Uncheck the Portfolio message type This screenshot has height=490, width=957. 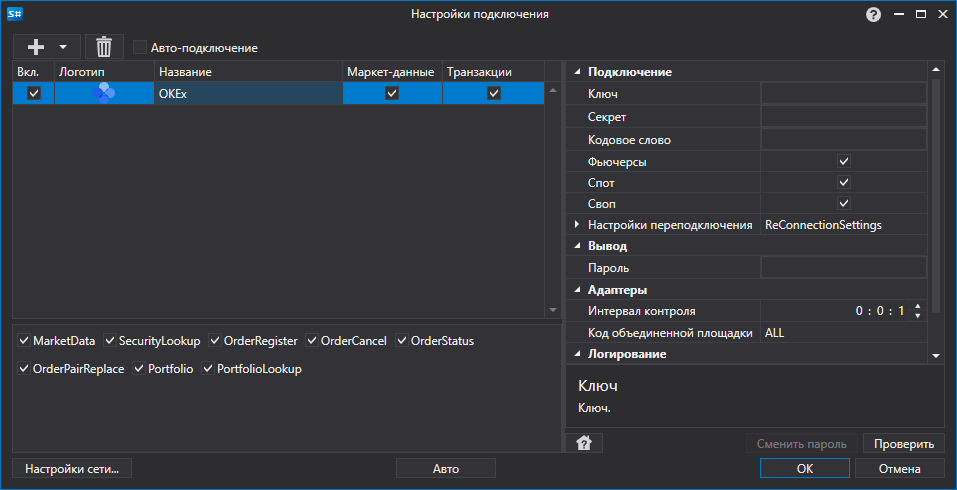(139, 369)
